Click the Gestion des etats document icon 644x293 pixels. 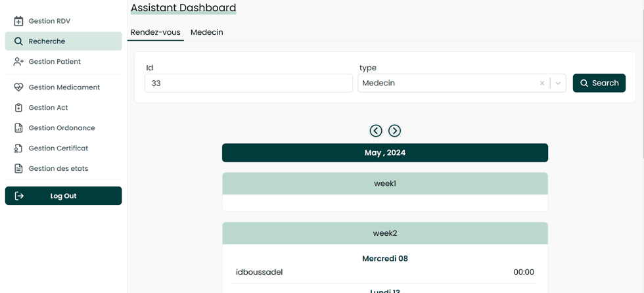point(18,169)
